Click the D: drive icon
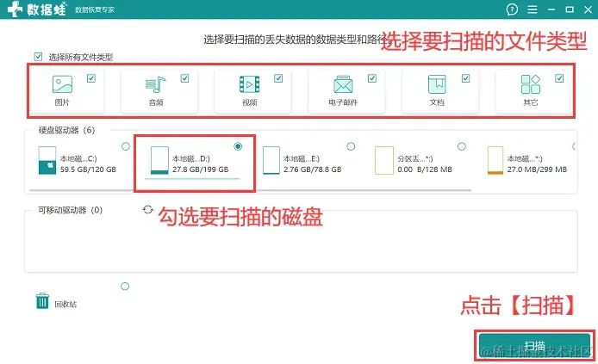This screenshot has height=364, width=598. [159, 160]
